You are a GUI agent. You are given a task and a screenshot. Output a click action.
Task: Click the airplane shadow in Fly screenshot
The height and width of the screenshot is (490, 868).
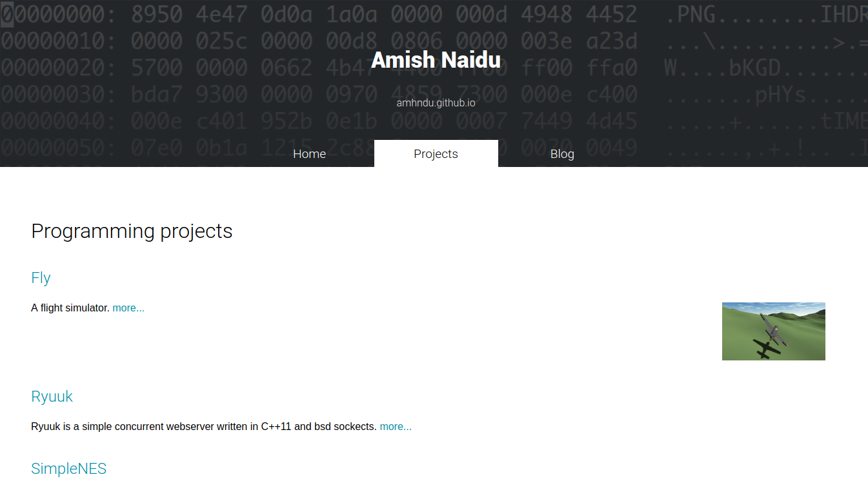coord(765,349)
